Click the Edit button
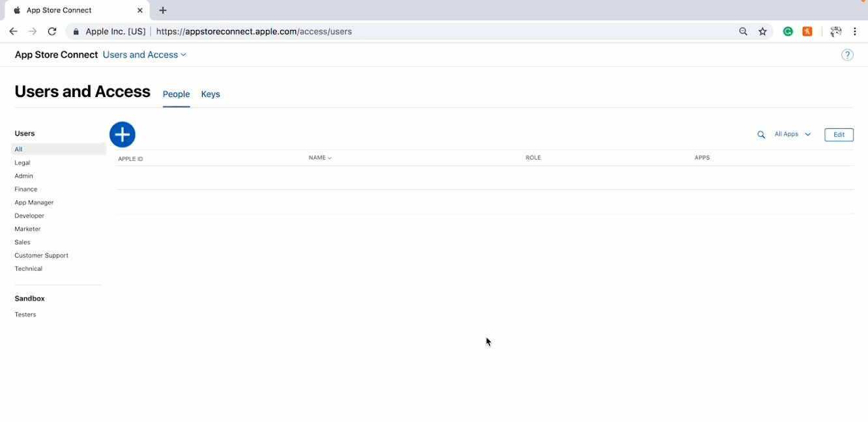868x422 pixels. click(x=839, y=135)
